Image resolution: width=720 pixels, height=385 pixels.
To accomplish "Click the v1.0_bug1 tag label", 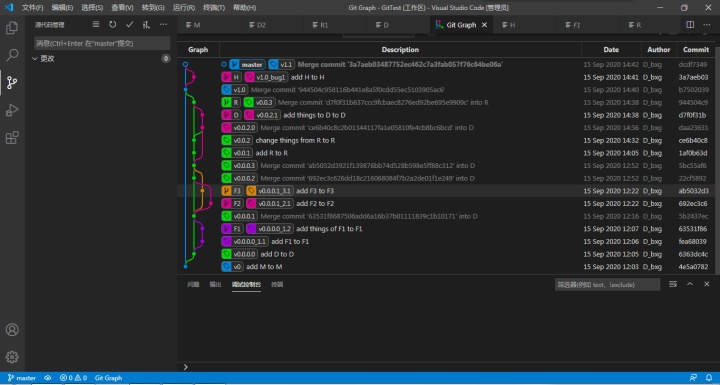I will 266,77.
